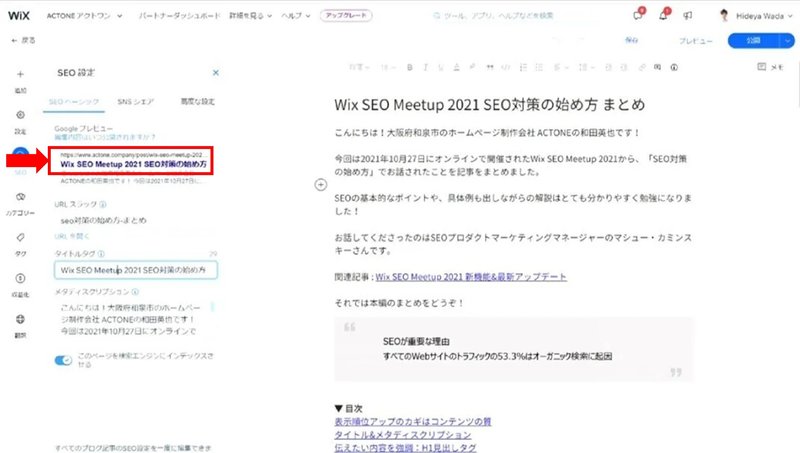The image size is (800, 453).
Task: Apply numbered list formatting
Action: click(x=523, y=67)
